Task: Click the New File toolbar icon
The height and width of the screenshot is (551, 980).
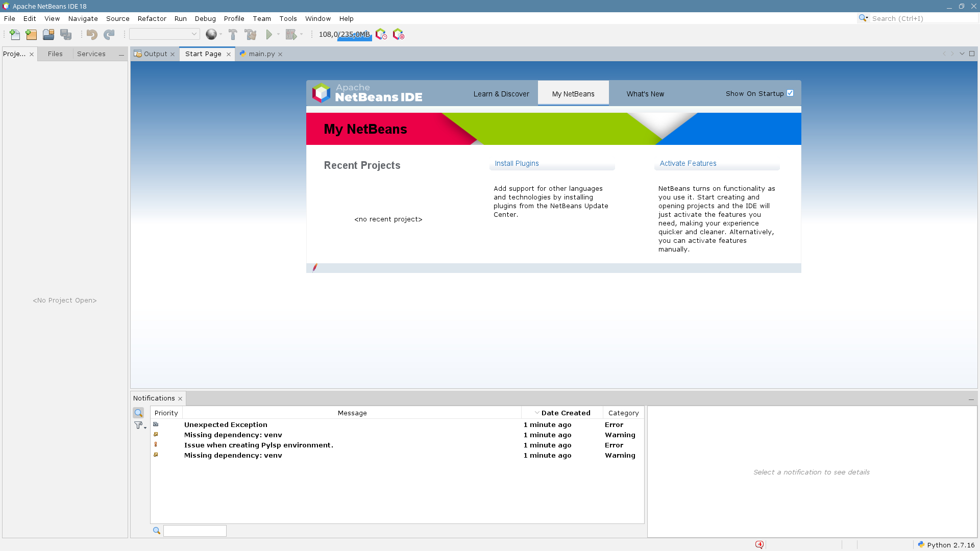Action: (x=15, y=35)
